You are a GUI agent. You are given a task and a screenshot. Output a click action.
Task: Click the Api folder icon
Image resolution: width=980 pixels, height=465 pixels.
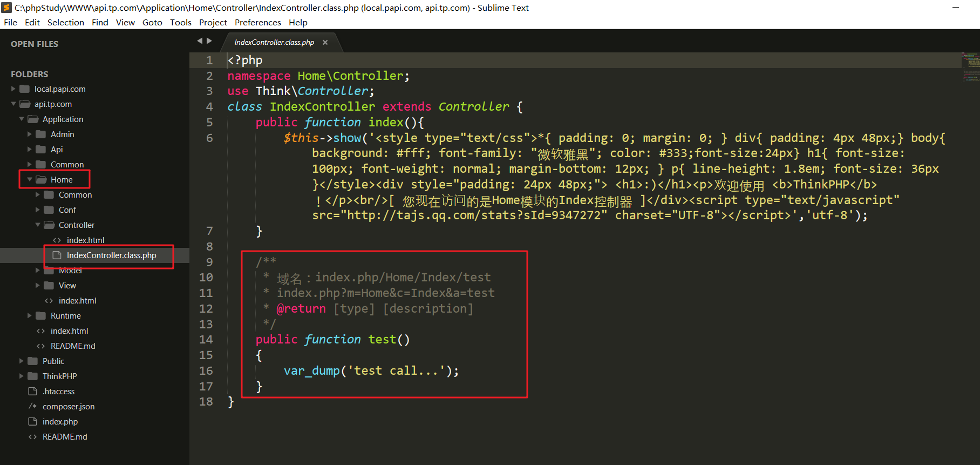[x=40, y=150]
